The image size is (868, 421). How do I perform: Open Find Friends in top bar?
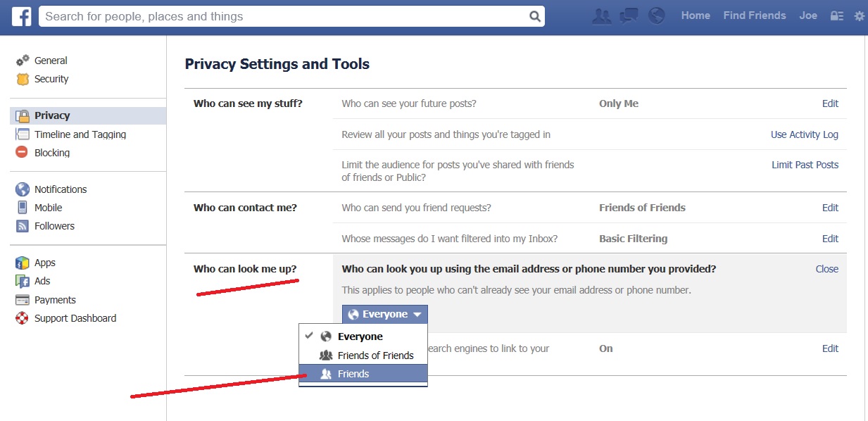pos(755,15)
